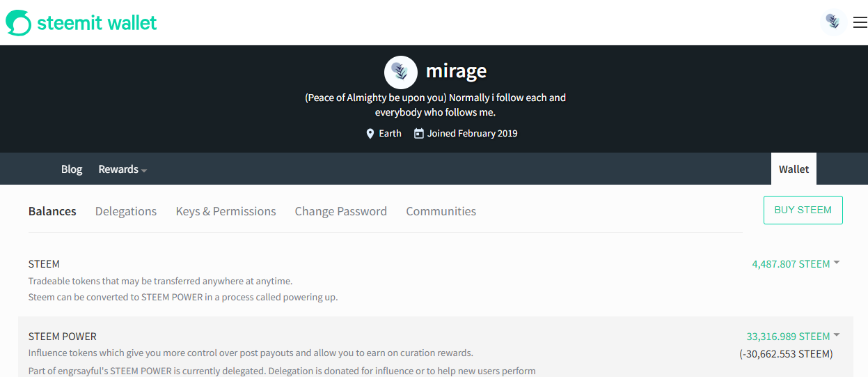
Task: Expand the Rewards dropdown
Action: (x=123, y=169)
